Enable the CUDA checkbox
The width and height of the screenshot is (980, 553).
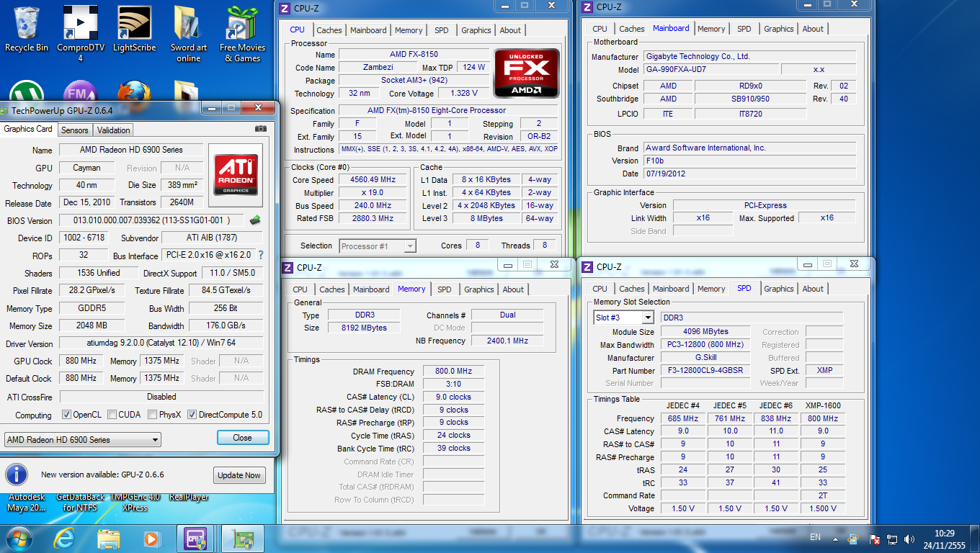[x=112, y=415]
